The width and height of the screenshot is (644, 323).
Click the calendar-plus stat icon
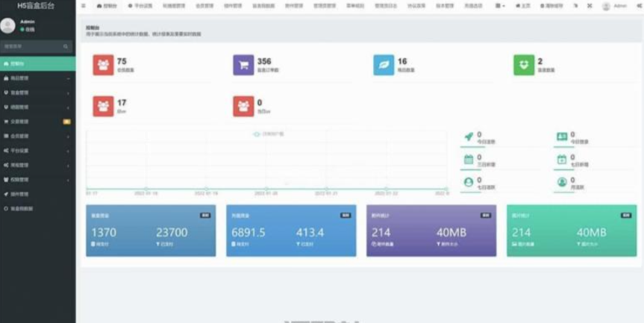tap(562, 159)
